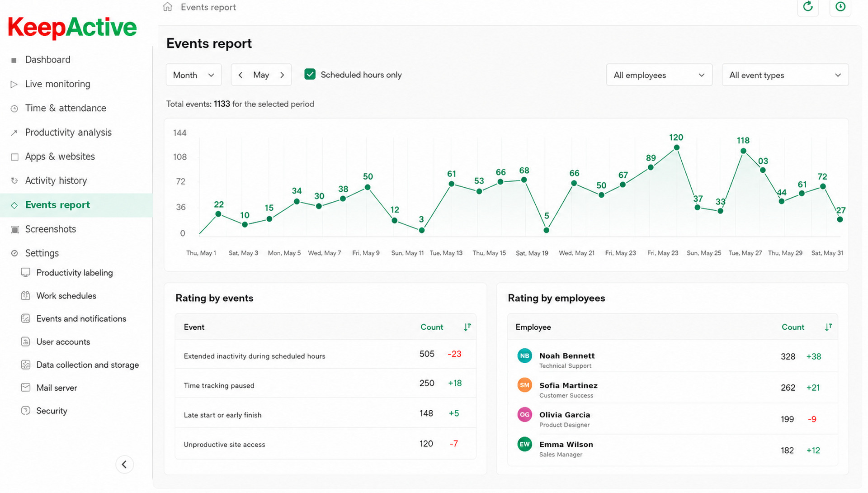Click the Events report diamond icon
The height and width of the screenshot is (493, 868).
point(14,205)
